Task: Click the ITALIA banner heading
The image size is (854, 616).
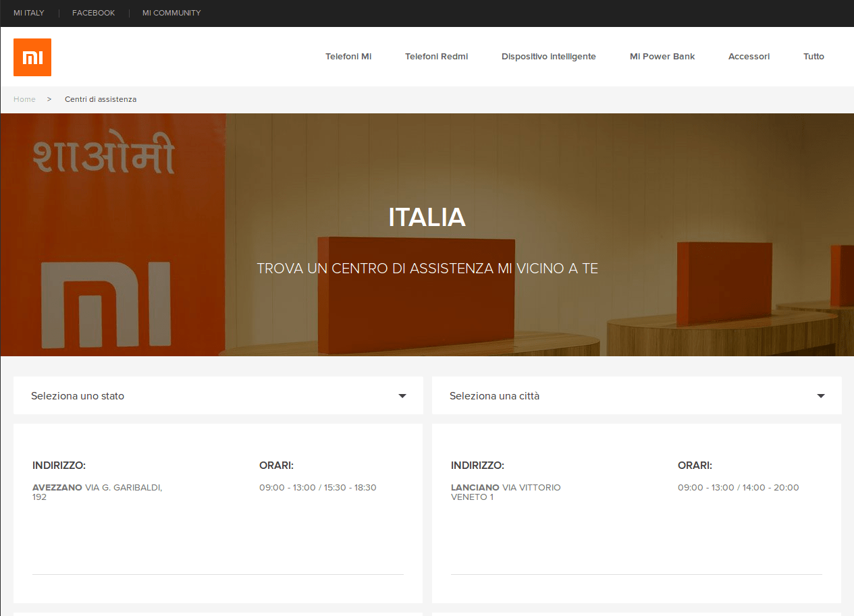Action: point(427,217)
